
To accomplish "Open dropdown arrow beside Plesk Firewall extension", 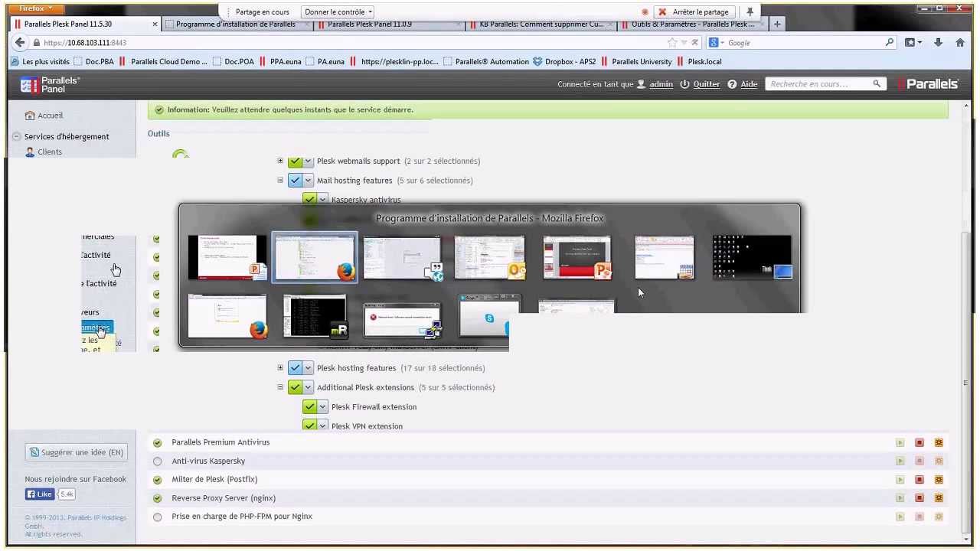I will [323, 407].
